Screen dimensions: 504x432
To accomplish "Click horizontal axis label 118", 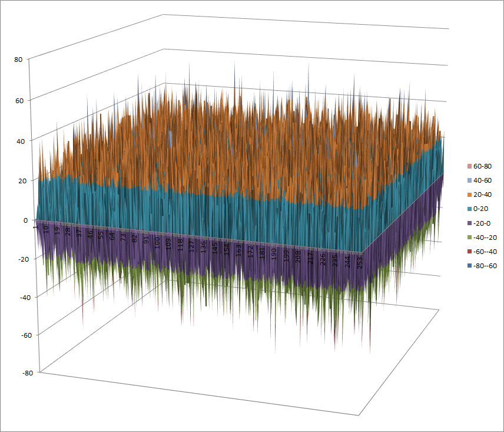I will click(x=180, y=245).
